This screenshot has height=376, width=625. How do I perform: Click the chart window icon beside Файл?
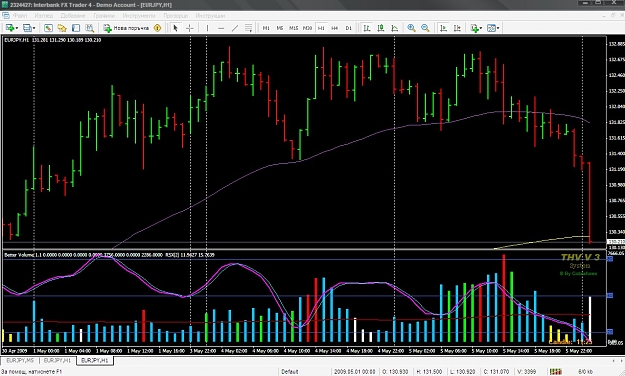pos(6,16)
